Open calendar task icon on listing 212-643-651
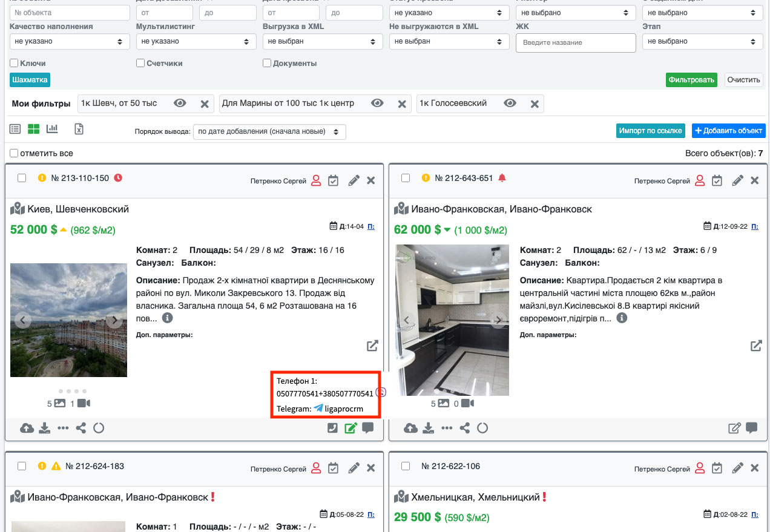 pos(717,180)
